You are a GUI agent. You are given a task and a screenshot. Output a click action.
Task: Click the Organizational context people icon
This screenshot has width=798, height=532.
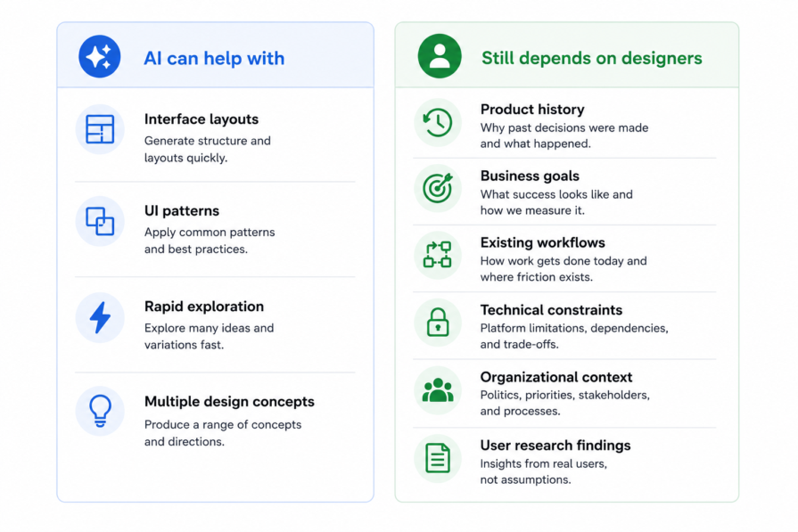click(438, 390)
